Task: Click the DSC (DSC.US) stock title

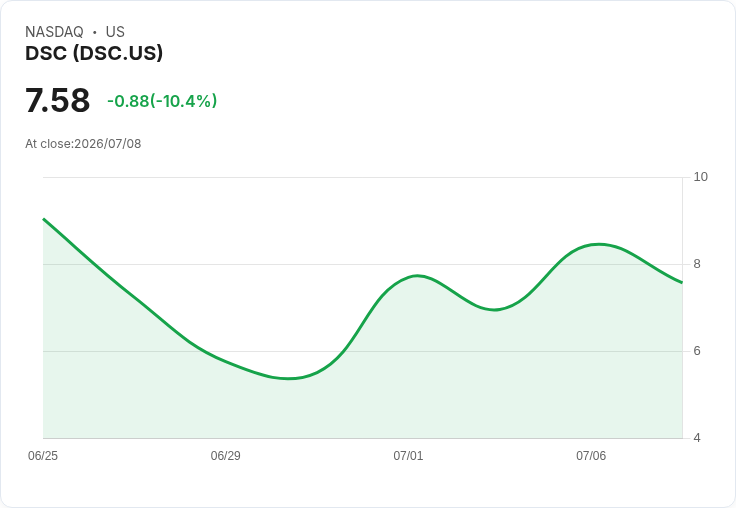Action: pyautogui.click(x=94, y=53)
